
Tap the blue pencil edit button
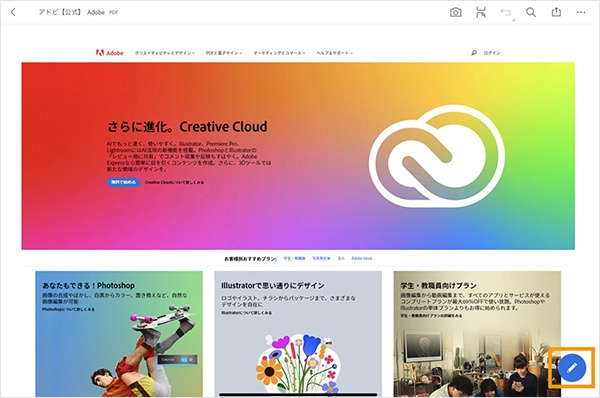pyautogui.click(x=572, y=368)
